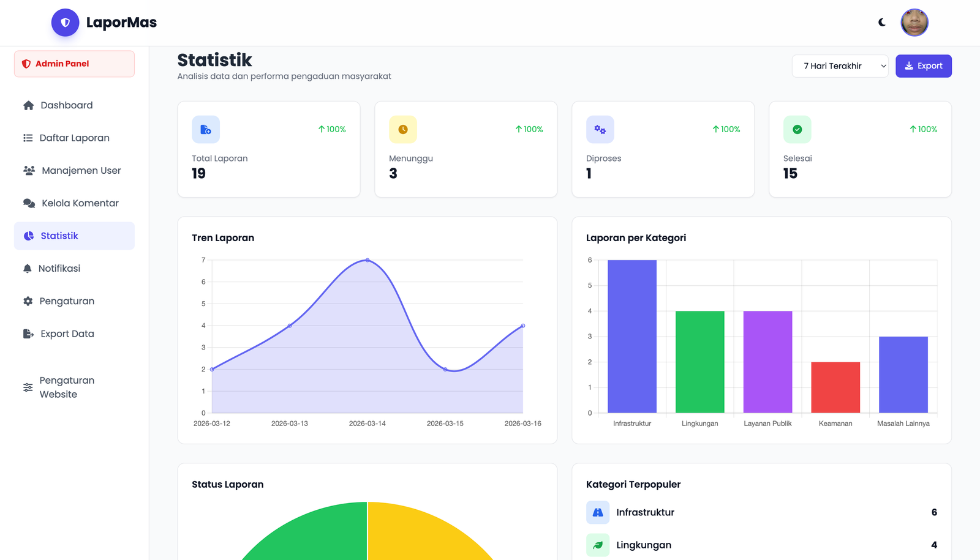Viewport: 980px width, 560px height.
Task: Click the Total Laporan value 19
Action: coord(198,174)
